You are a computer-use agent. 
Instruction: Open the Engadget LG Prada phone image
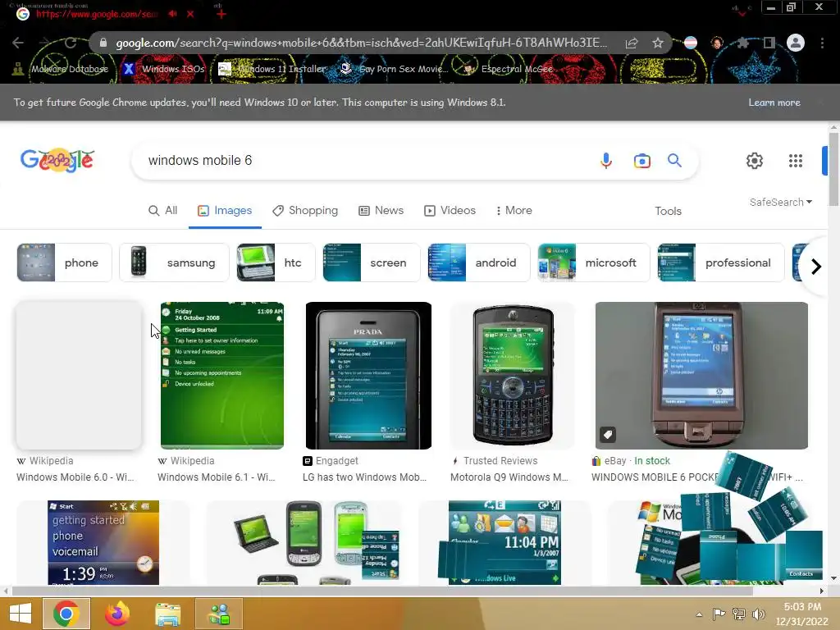click(368, 376)
